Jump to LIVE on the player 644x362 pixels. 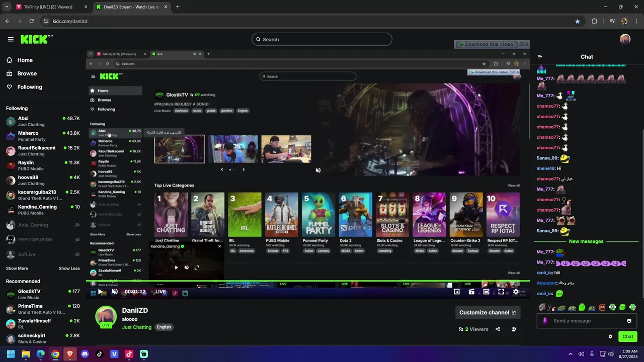[x=160, y=292]
